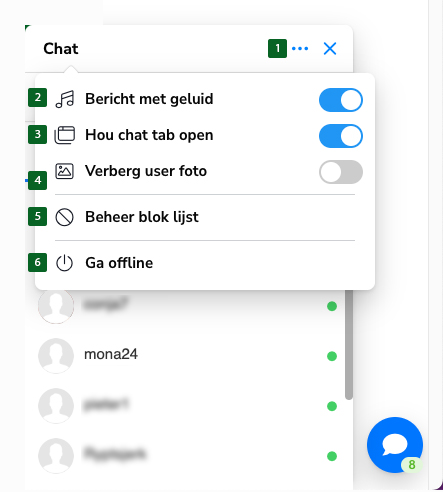This screenshot has width=443, height=492.
Task: Click the music note icon
Action: click(x=64, y=99)
